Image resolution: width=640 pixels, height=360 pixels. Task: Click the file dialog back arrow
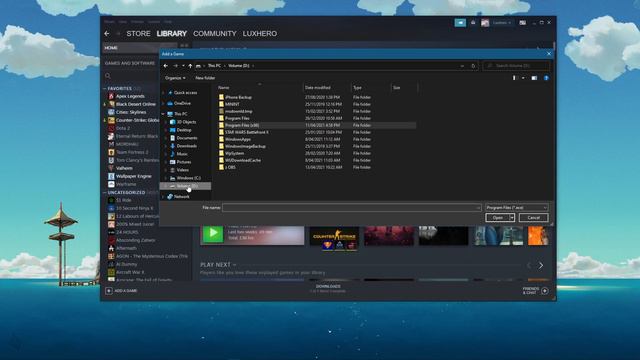[166, 66]
